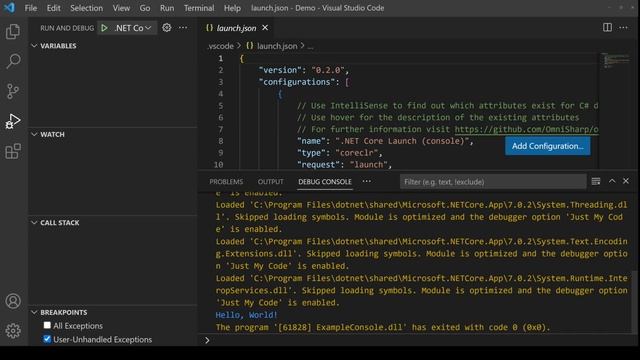
Task: Open the Edit menu
Action: [x=53, y=8]
